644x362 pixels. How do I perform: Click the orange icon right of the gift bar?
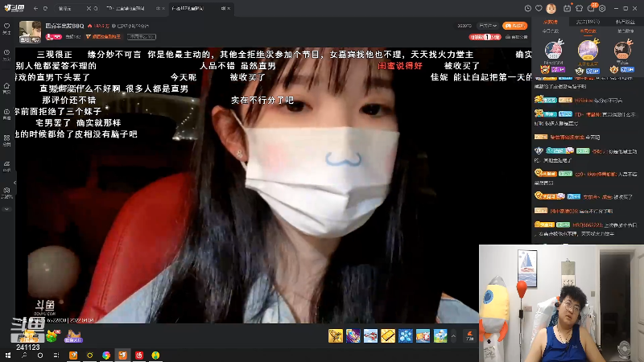[470, 335]
